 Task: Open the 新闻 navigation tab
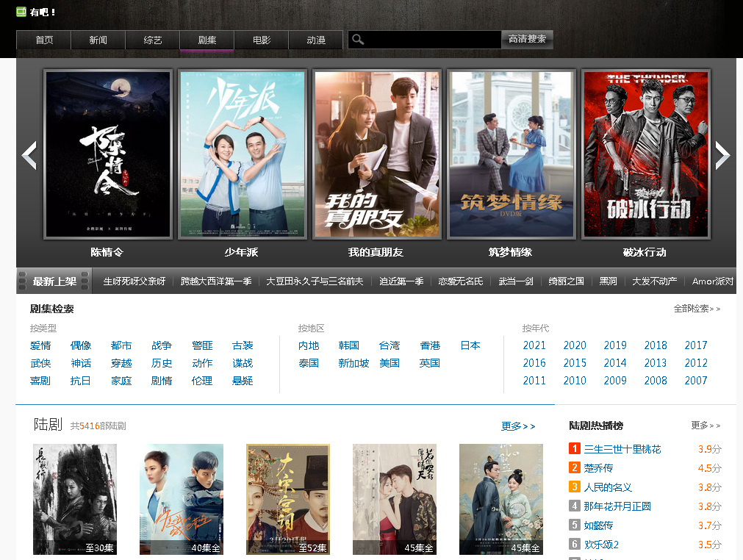tap(98, 40)
